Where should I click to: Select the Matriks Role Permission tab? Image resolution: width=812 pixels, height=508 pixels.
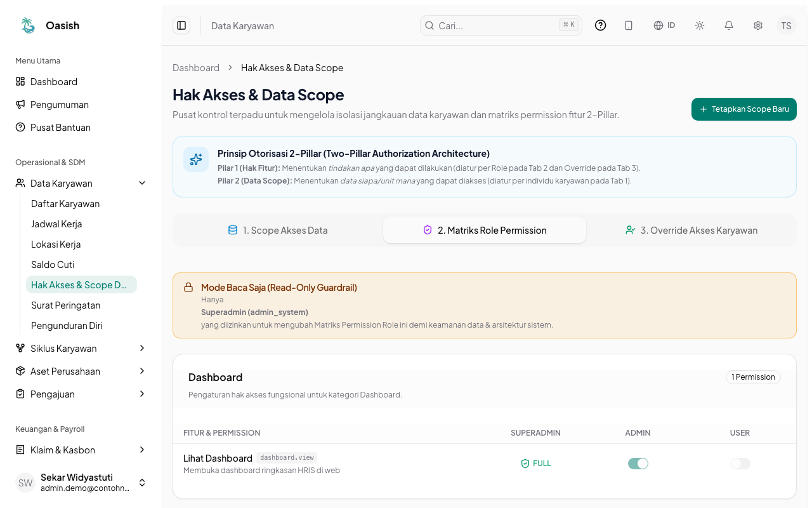485,231
